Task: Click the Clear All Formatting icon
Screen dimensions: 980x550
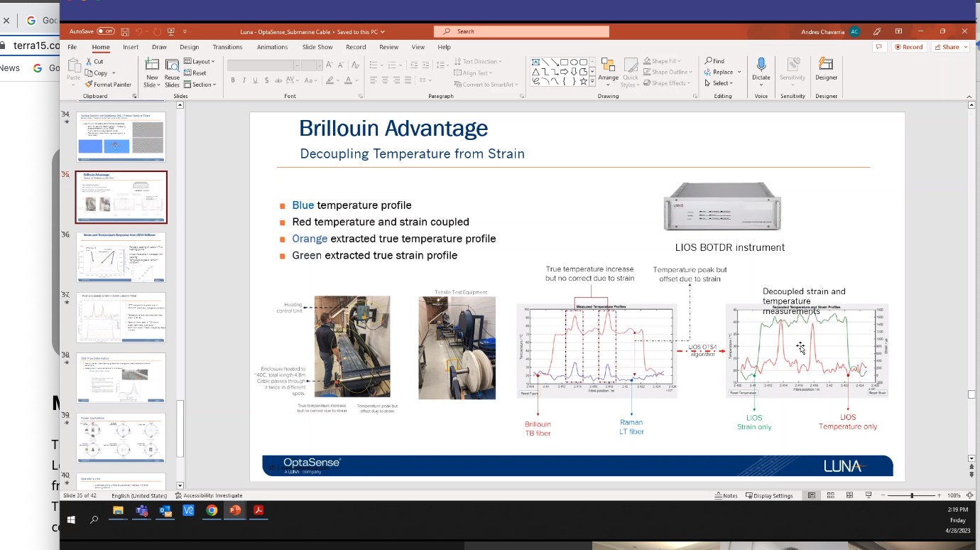Action: 356,65
